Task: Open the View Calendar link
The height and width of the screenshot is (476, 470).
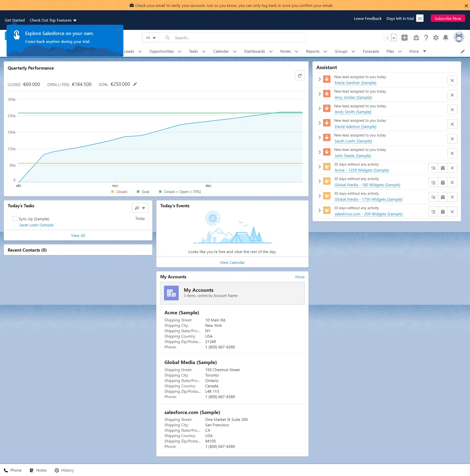Action: tap(232, 263)
